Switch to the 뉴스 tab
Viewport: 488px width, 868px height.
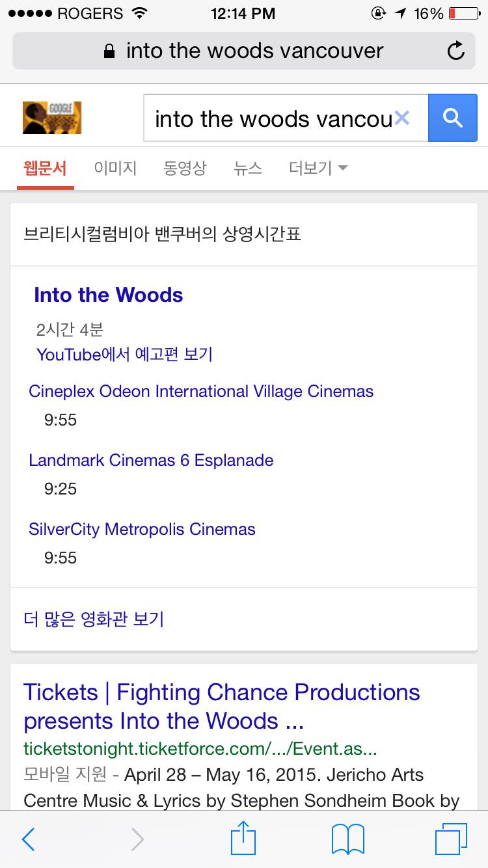(x=248, y=169)
